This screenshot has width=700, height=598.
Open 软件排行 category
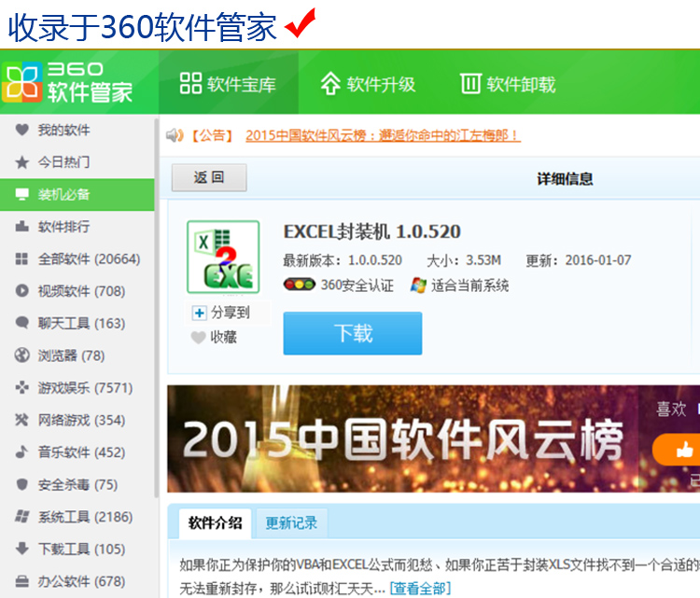click(x=77, y=227)
